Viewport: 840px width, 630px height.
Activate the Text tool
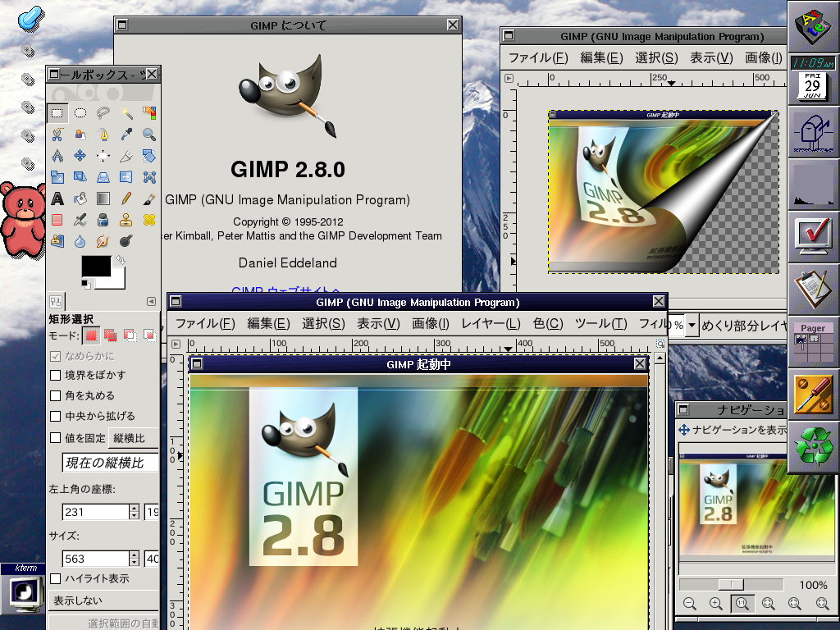tap(57, 199)
